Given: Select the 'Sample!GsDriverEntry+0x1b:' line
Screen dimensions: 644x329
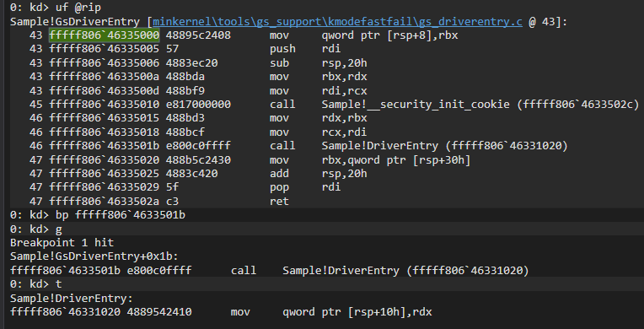Looking at the screenshot, I should (94, 256).
